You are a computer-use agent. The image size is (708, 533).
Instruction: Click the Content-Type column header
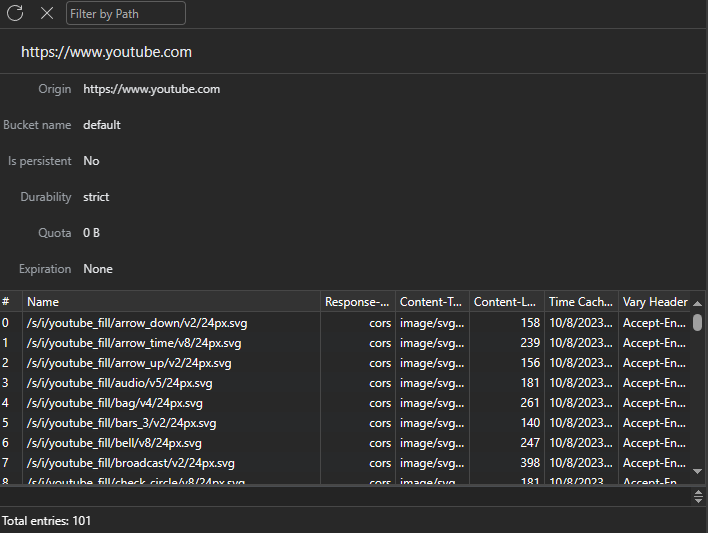(x=432, y=302)
